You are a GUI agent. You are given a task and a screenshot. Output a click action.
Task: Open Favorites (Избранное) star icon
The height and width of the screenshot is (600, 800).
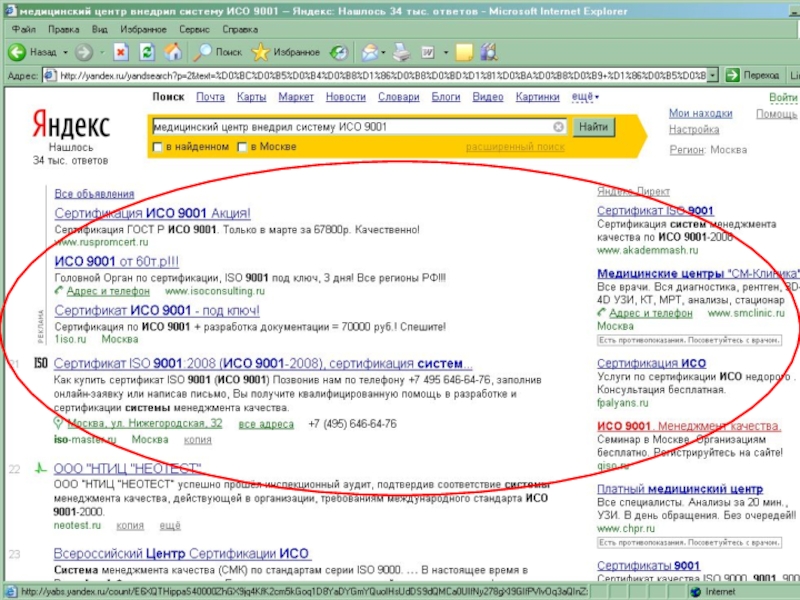click(261, 51)
